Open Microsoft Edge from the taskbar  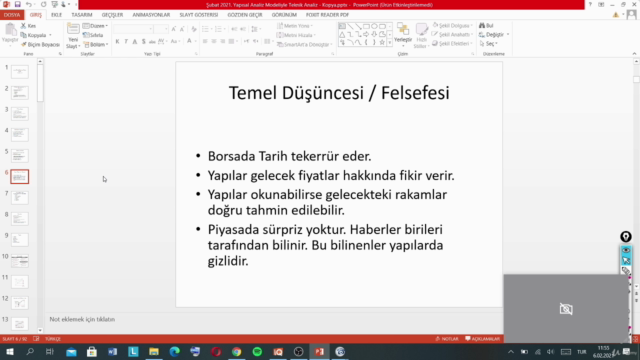pyautogui.click(x=174, y=351)
